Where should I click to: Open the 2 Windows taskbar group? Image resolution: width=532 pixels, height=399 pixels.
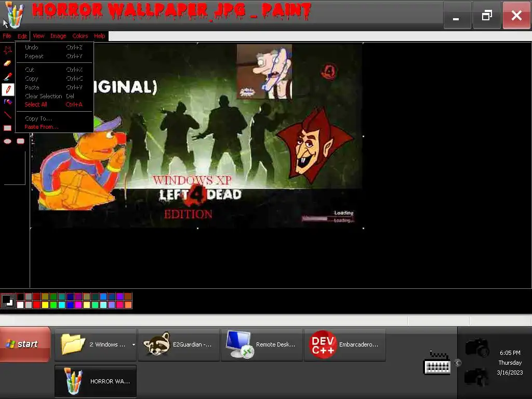[96, 345]
